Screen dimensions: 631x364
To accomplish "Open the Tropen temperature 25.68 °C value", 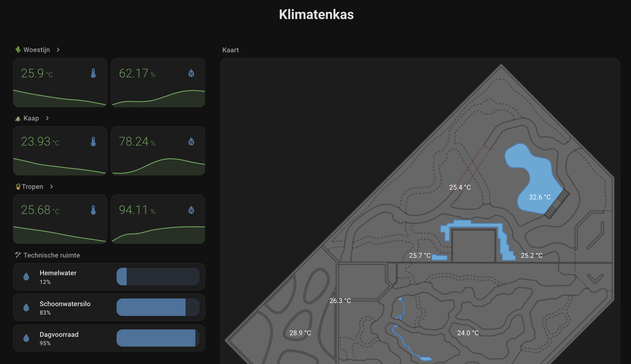I will coord(40,210).
